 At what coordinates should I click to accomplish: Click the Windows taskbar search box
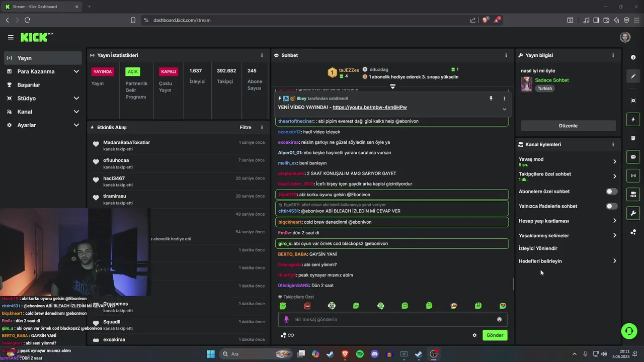(257, 354)
